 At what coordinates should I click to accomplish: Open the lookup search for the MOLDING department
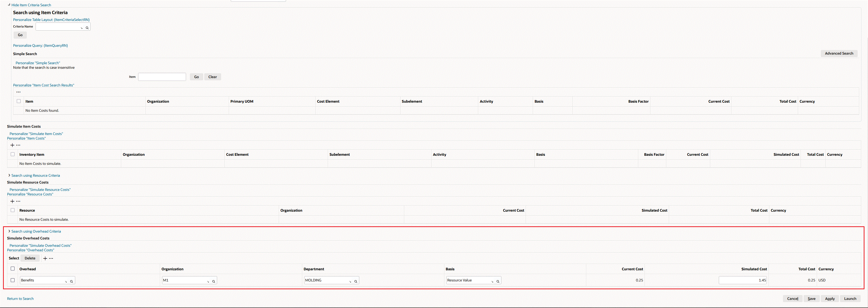coord(355,281)
